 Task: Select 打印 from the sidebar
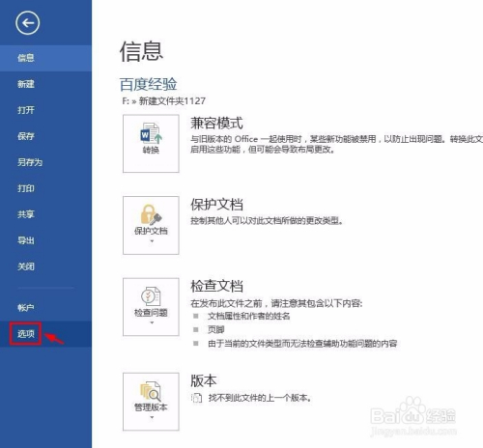(45, 188)
